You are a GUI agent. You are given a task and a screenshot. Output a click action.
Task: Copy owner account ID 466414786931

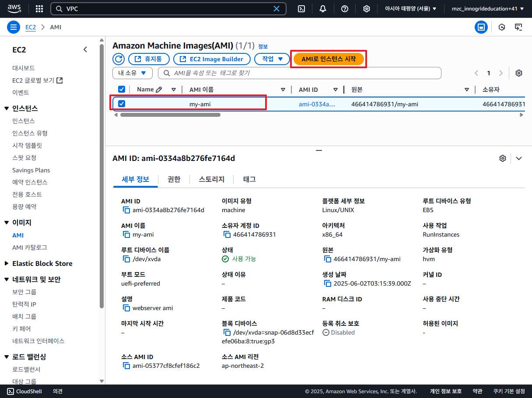pos(227,235)
